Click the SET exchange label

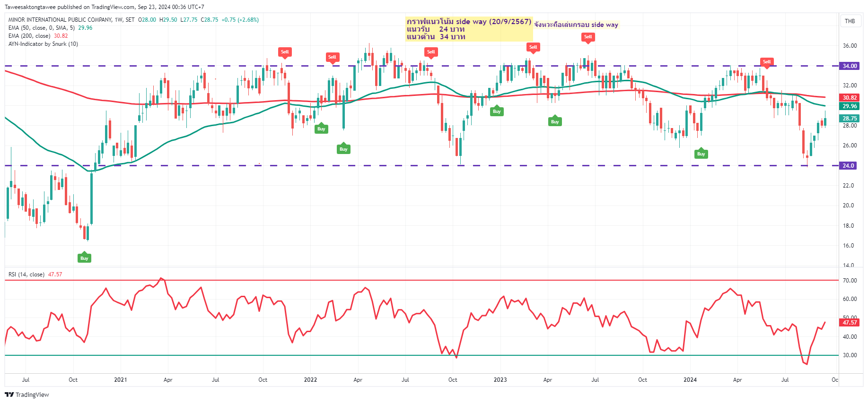130,20
